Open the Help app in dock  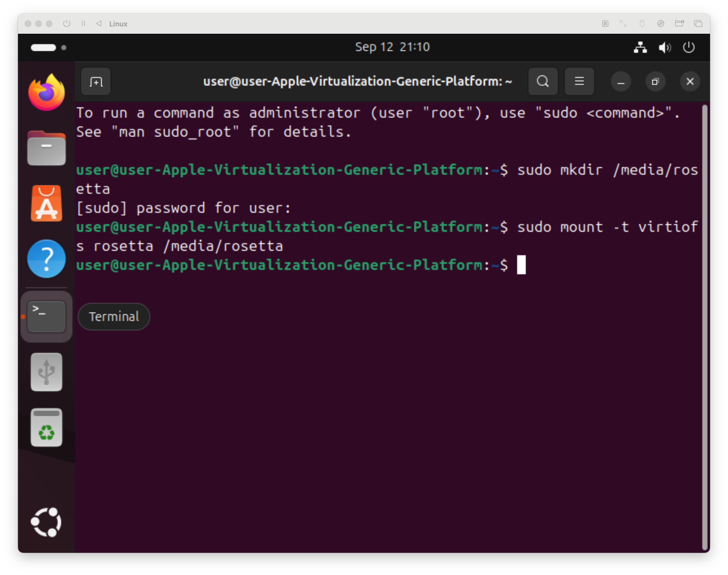(x=46, y=258)
